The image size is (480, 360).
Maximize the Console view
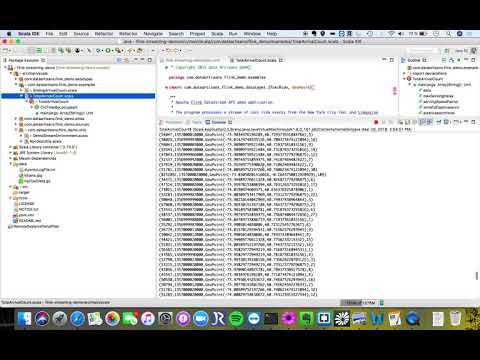(x=473, y=122)
